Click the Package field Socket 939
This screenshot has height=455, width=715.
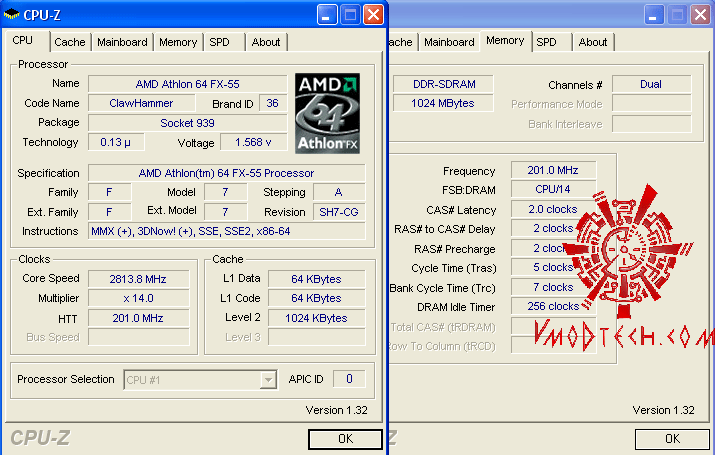[187, 123]
